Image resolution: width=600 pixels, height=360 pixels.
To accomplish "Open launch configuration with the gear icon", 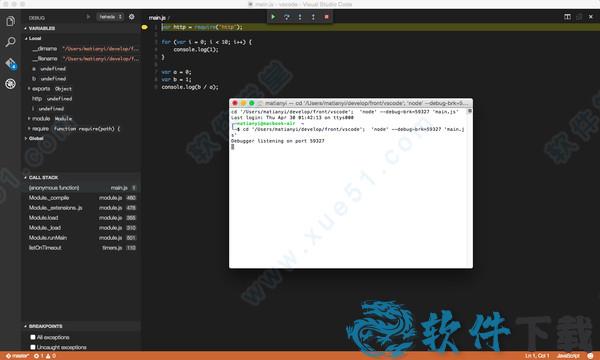I will 132,17.
